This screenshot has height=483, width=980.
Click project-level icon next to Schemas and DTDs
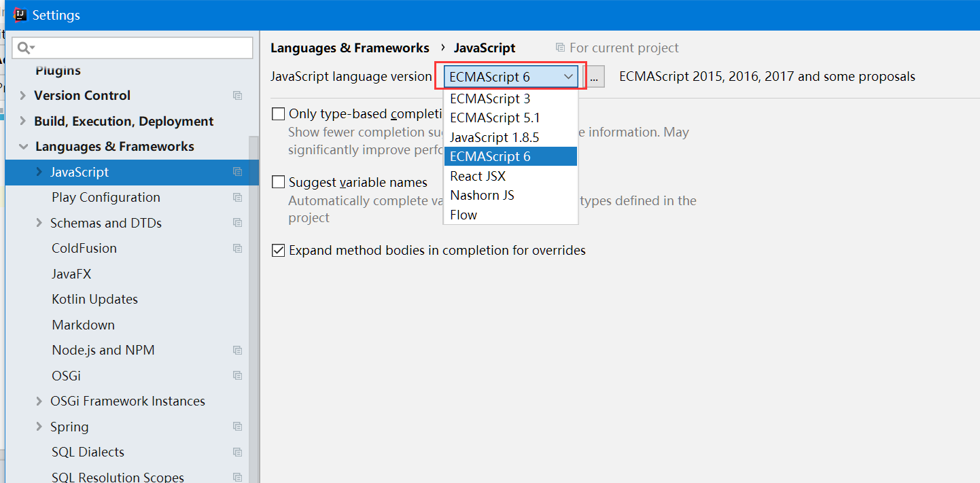click(x=237, y=223)
